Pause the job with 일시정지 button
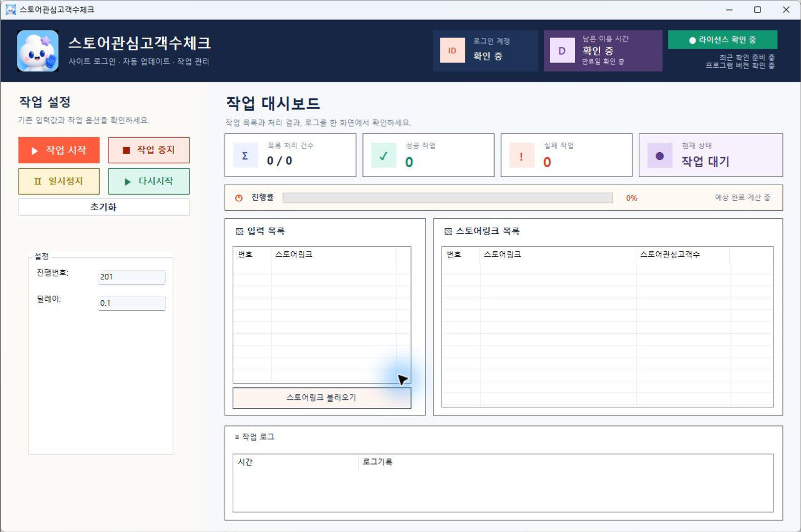This screenshot has width=801, height=532. click(59, 181)
